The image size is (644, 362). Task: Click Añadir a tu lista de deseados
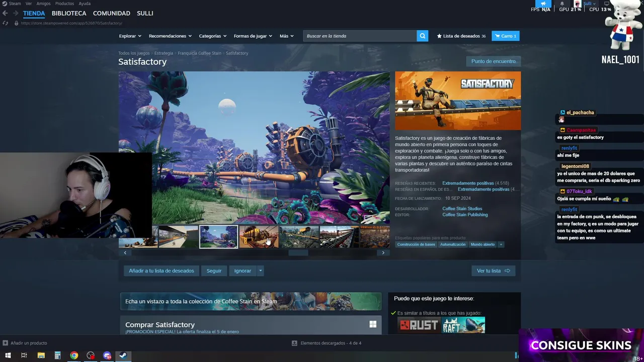161,270
